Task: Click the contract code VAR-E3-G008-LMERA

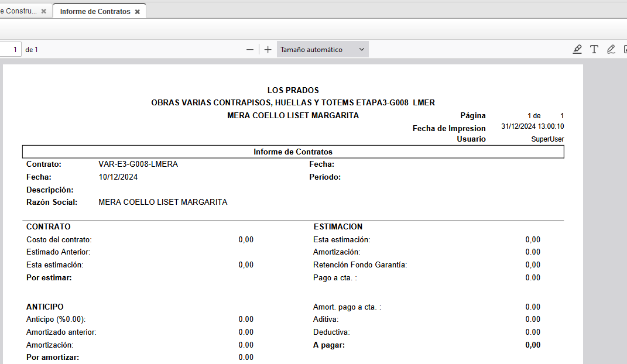Action: pyautogui.click(x=138, y=164)
